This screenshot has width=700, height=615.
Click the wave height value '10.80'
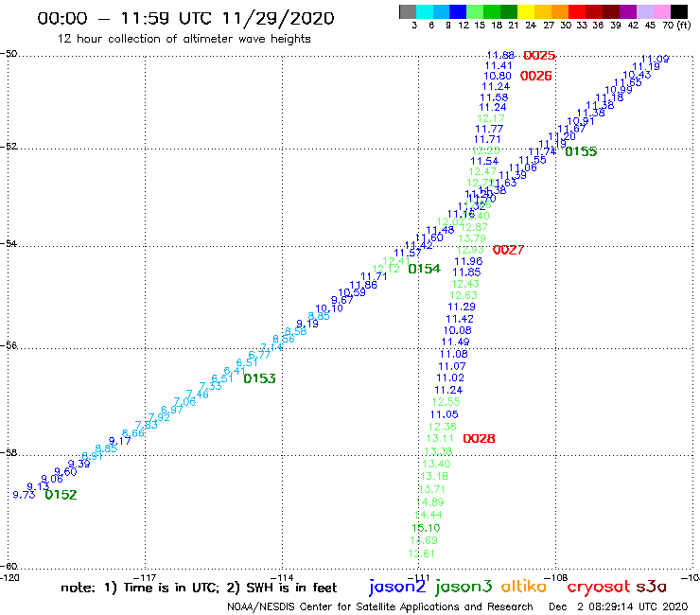point(498,76)
